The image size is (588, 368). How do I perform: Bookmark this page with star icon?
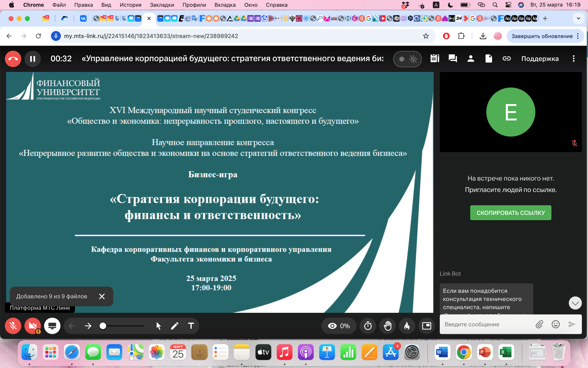[x=426, y=36]
